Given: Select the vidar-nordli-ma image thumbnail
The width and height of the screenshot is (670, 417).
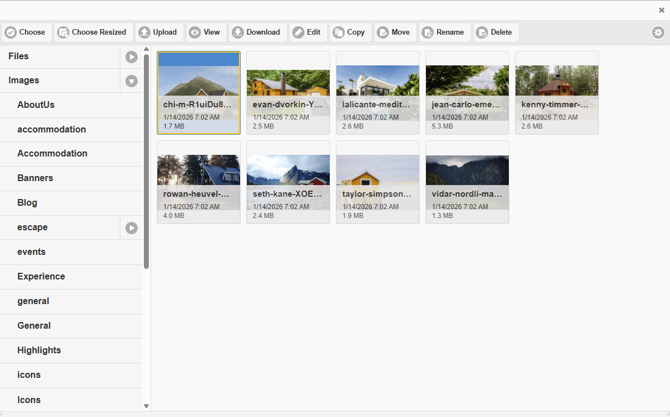Looking at the screenshot, I should click(467, 182).
